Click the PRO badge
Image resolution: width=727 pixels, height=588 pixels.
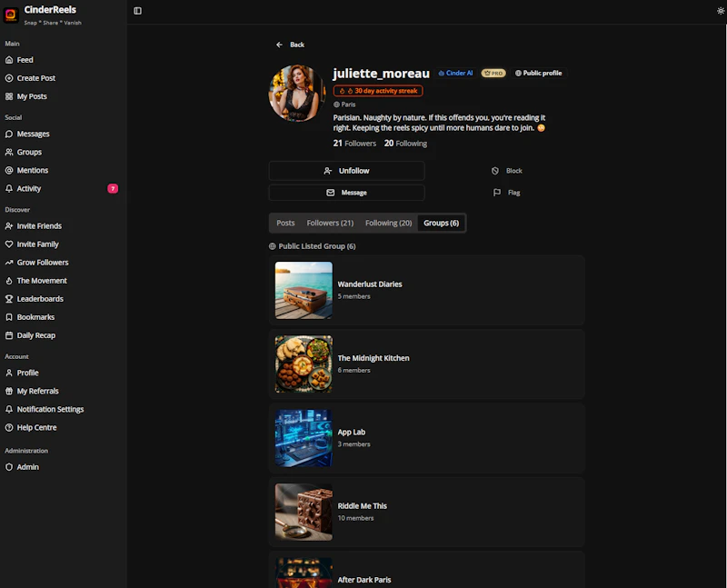pyautogui.click(x=493, y=74)
